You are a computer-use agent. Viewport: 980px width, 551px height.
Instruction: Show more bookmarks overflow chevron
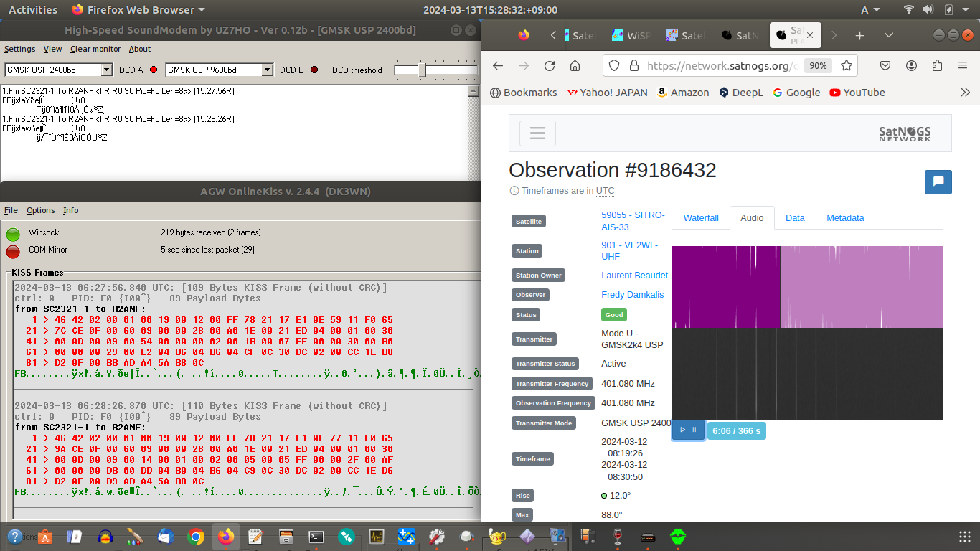coord(966,92)
